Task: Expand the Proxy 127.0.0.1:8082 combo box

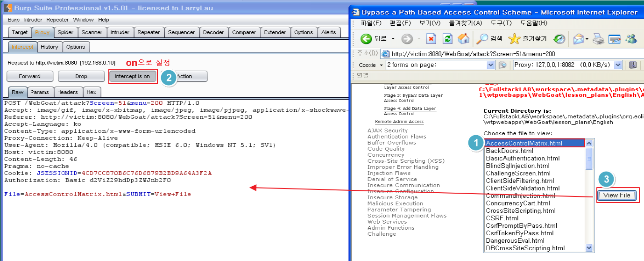Action: (618, 65)
